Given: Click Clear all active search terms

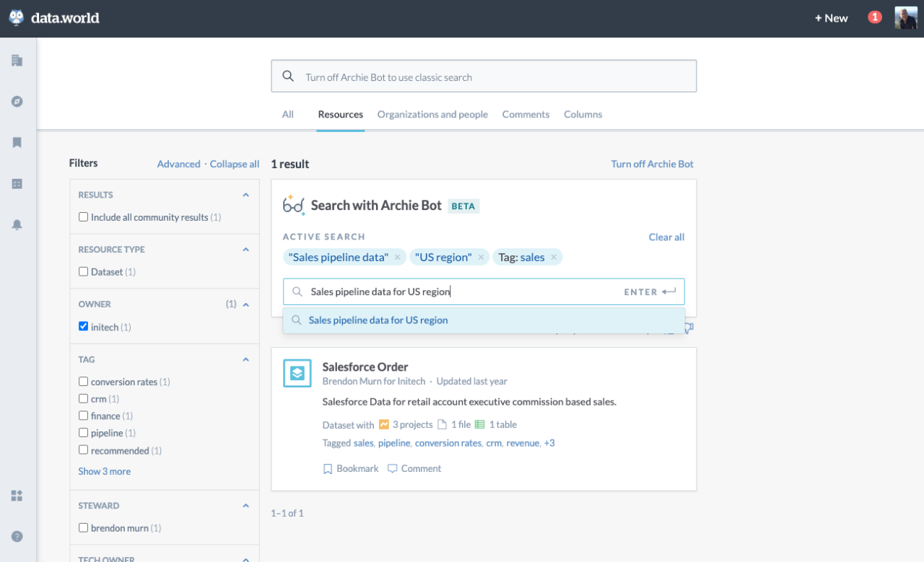Looking at the screenshot, I should 666,237.
